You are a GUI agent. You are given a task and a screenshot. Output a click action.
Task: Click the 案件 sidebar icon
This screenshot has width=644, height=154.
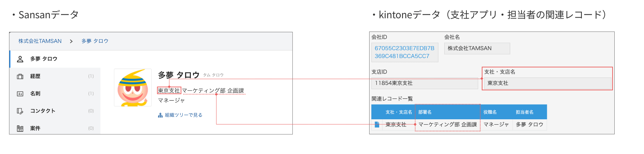click(20, 128)
